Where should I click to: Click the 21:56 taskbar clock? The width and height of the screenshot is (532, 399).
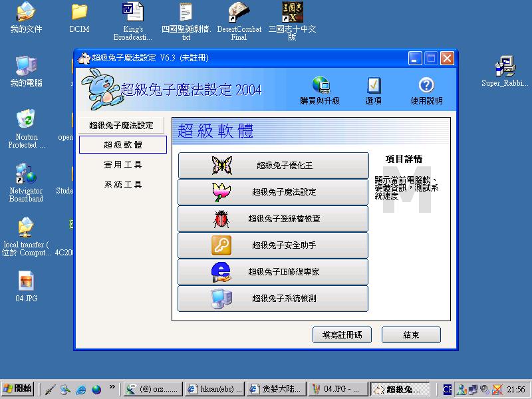(x=516, y=389)
